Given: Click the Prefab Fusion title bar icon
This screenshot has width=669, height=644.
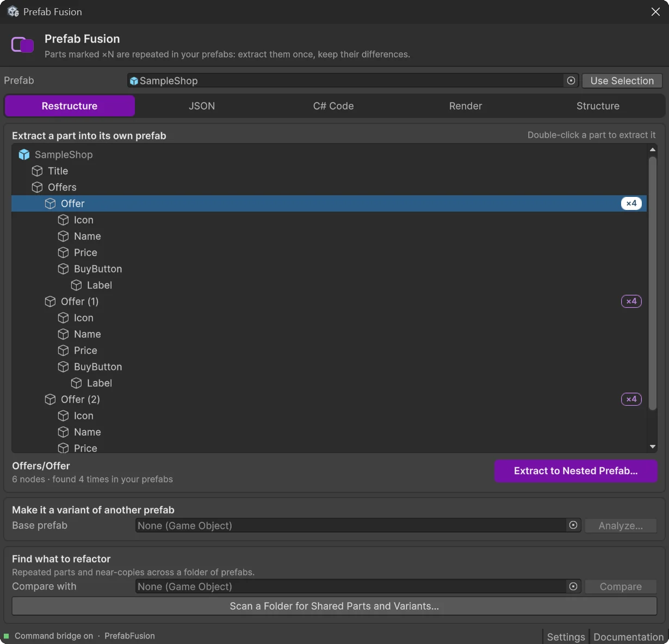Looking at the screenshot, I should pos(13,11).
